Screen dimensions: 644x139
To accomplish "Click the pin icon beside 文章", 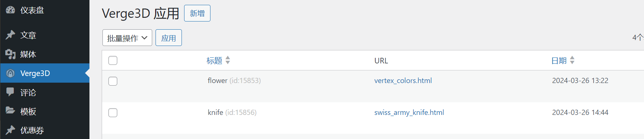I will click(10, 35).
